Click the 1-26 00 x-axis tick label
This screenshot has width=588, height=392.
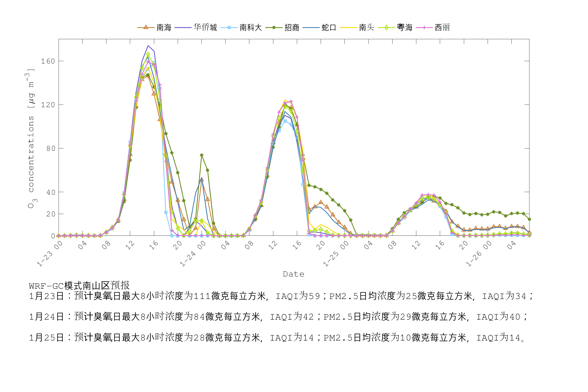click(x=479, y=253)
